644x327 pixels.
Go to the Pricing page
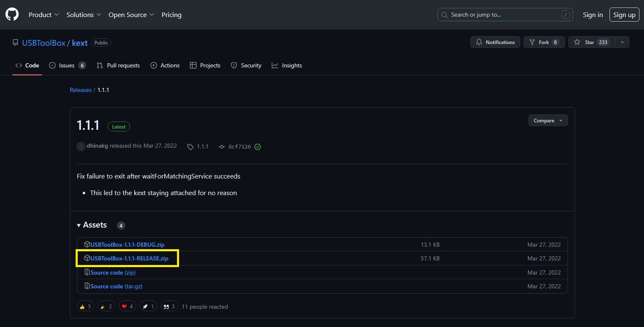[172, 15]
